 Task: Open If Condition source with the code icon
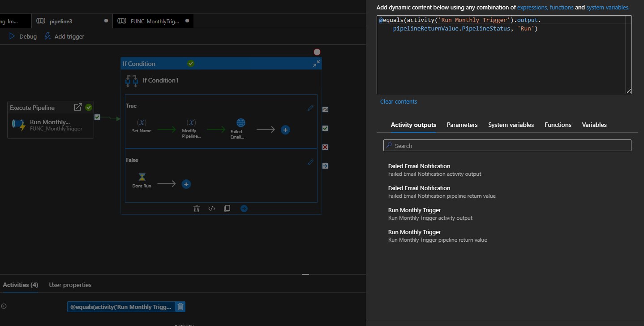tap(211, 208)
